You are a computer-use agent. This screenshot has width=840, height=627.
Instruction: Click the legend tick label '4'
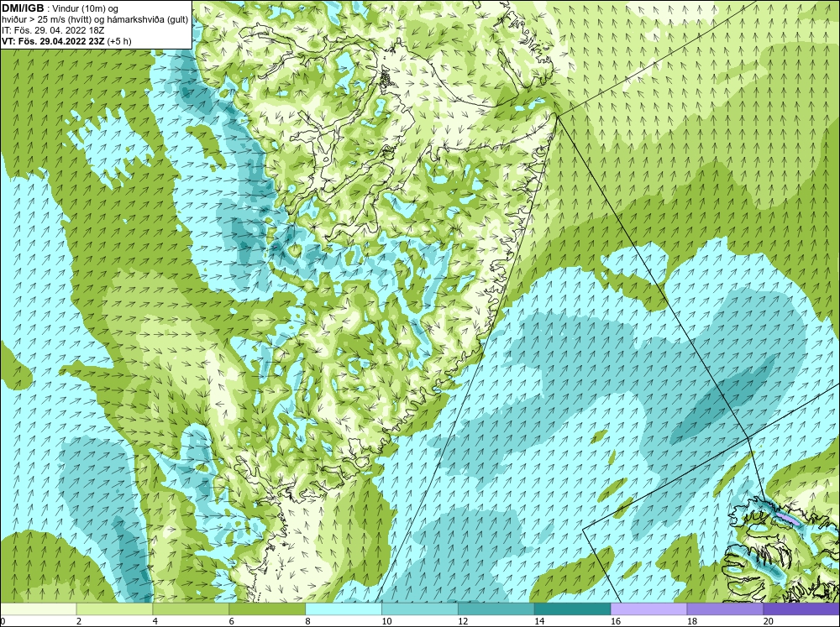(155, 621)
